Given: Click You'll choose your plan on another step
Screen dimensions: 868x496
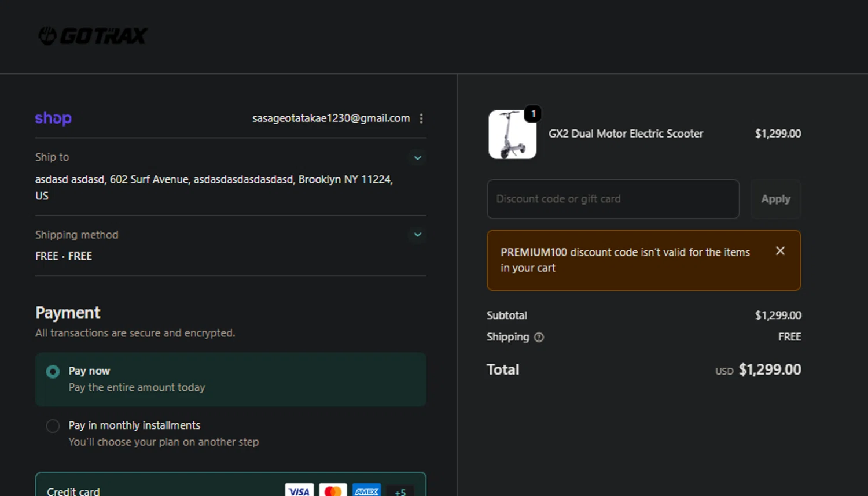Looking at the screenshot, I should click(164, 442).
